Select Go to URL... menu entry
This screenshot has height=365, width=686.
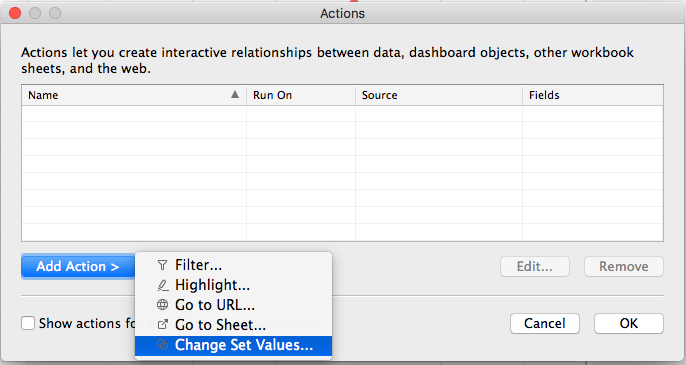tap(233, 305)
